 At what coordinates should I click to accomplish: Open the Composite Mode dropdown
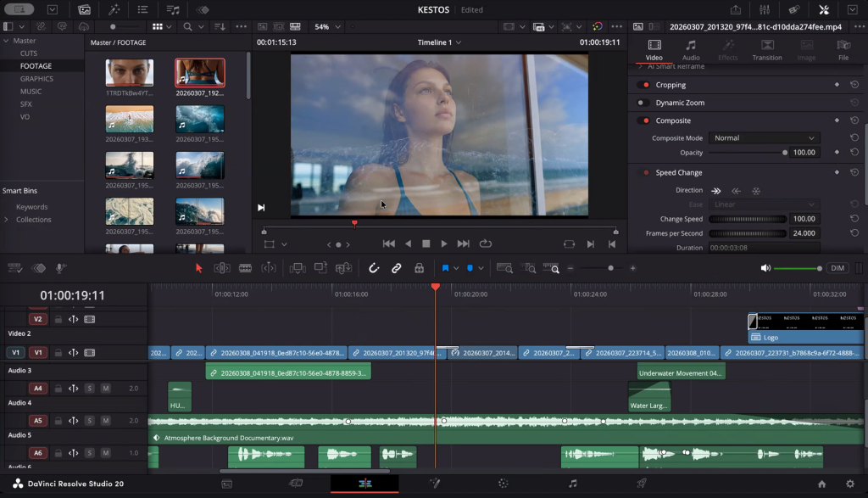765,137
